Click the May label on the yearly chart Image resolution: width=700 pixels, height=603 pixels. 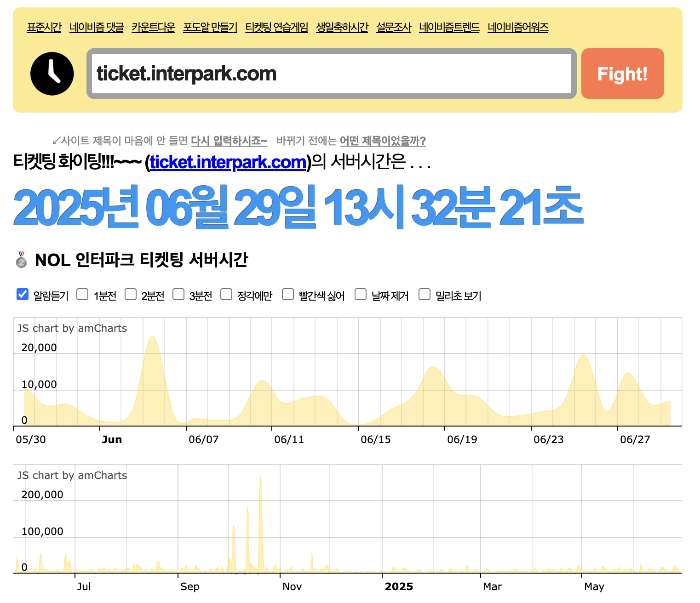(594, 586)
